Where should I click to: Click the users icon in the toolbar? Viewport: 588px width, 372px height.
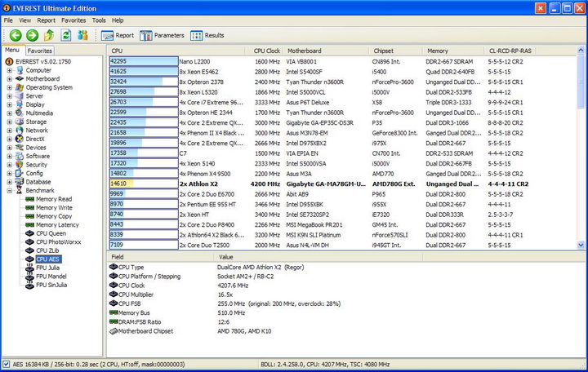pyautogui.click(x=82, y=35)
